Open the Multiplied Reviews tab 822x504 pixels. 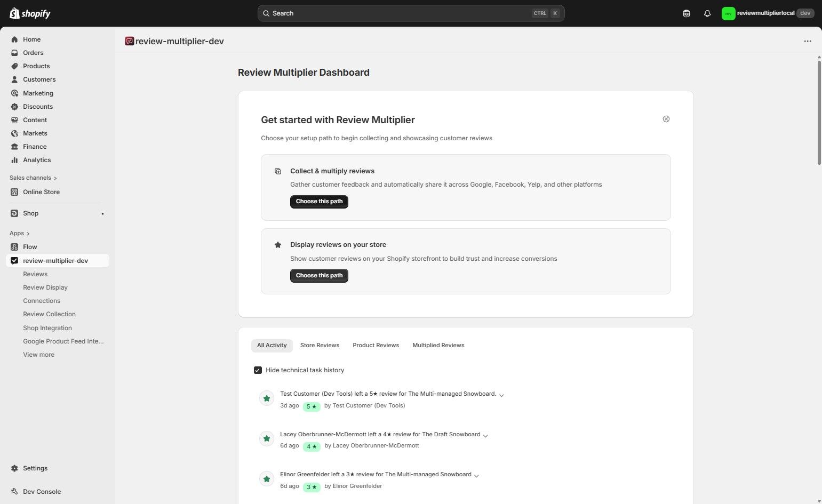point(438,345)
